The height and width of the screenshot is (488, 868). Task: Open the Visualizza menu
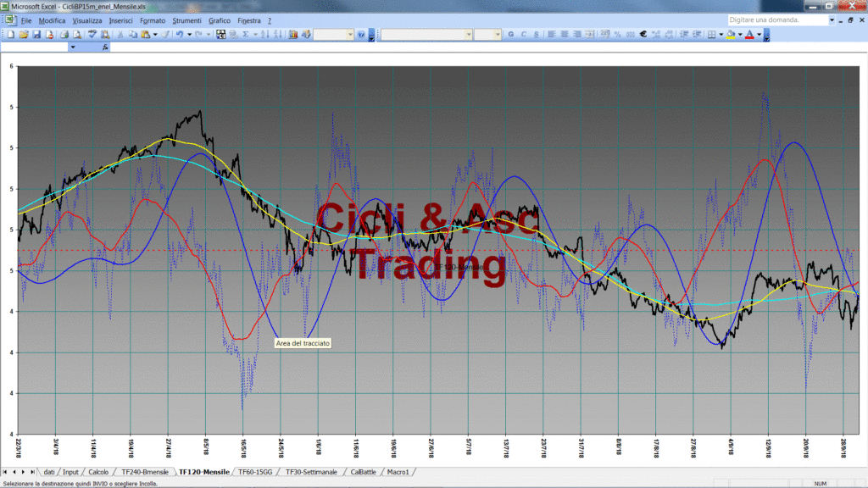point(87,20)
